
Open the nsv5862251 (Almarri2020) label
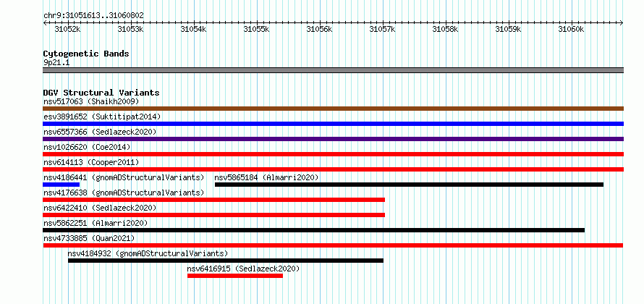96,223
